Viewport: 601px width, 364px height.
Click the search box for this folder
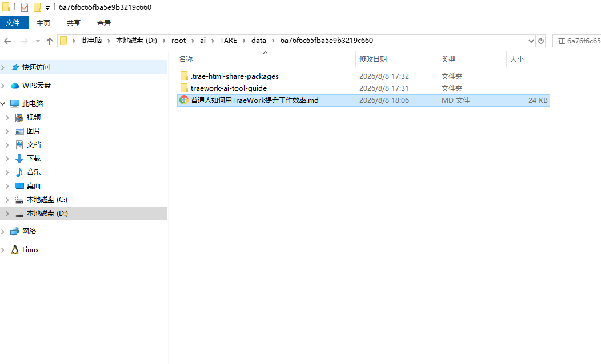577,41
